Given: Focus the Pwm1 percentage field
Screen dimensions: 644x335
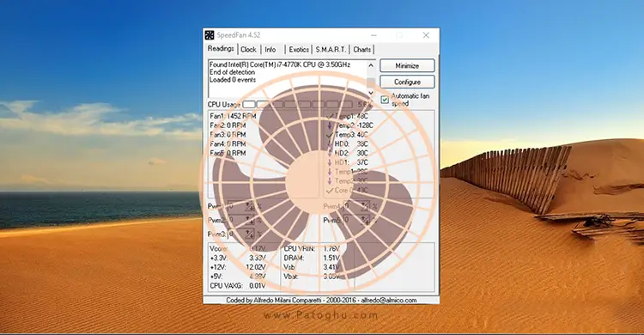Looking at the screenshot, I should point(237,206).
